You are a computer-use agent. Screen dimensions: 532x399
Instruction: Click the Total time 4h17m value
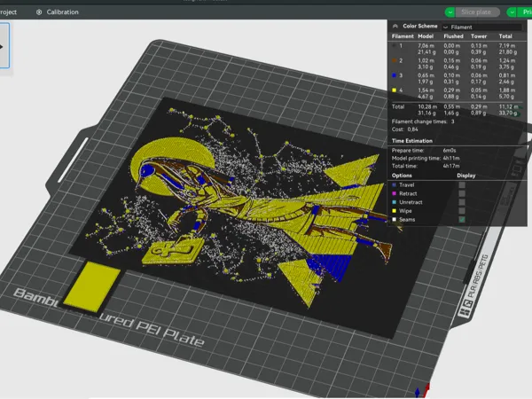coord(451,166)
